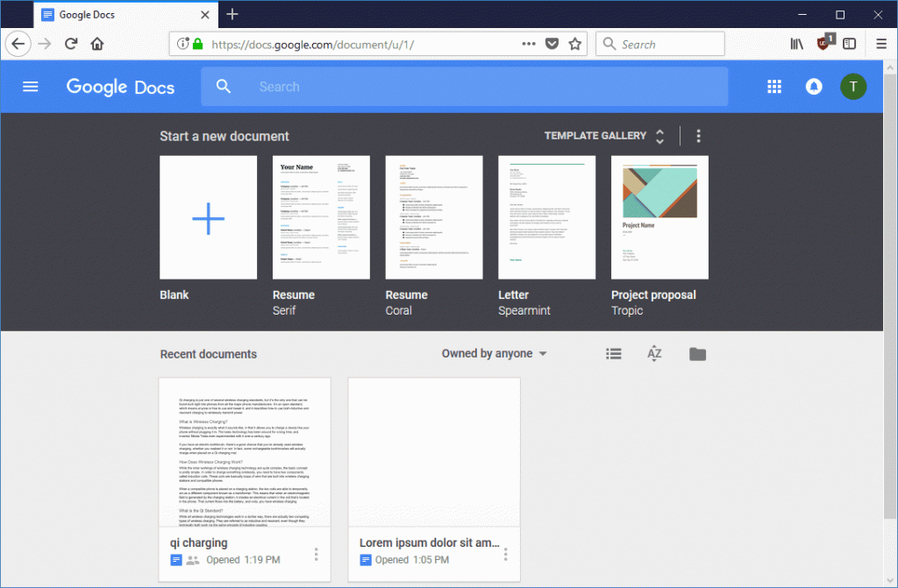Reload the current page
Viewport: 898px width, 588px height.
tap(71, 44)
